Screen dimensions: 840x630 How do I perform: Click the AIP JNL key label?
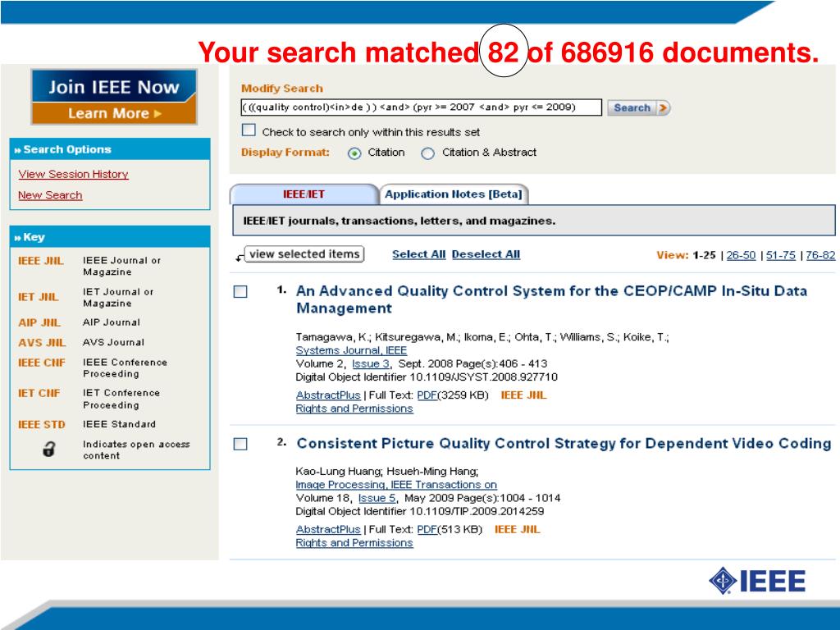point(39,322)
